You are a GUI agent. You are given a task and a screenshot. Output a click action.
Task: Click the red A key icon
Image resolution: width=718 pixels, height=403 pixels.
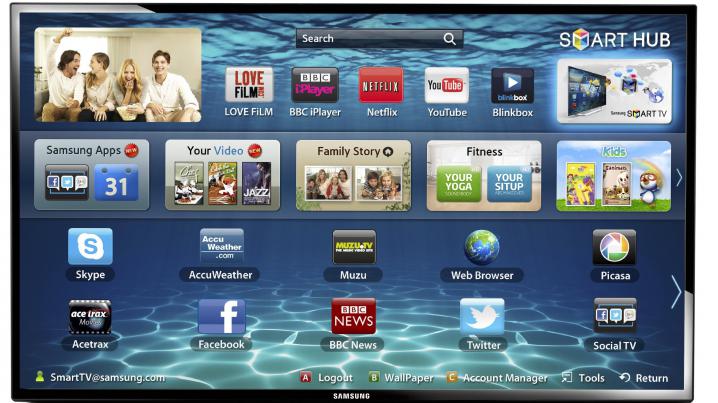click(x=305, y=377)
